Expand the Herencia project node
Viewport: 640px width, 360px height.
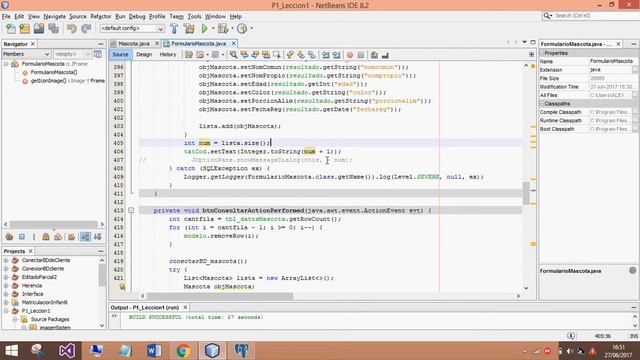6,285
